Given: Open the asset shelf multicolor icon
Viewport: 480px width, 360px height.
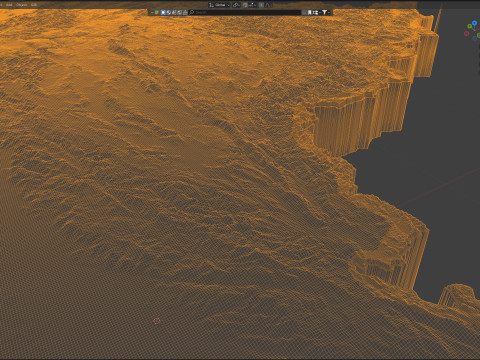Looking at the screenshot, I should [x=156, y=12].
